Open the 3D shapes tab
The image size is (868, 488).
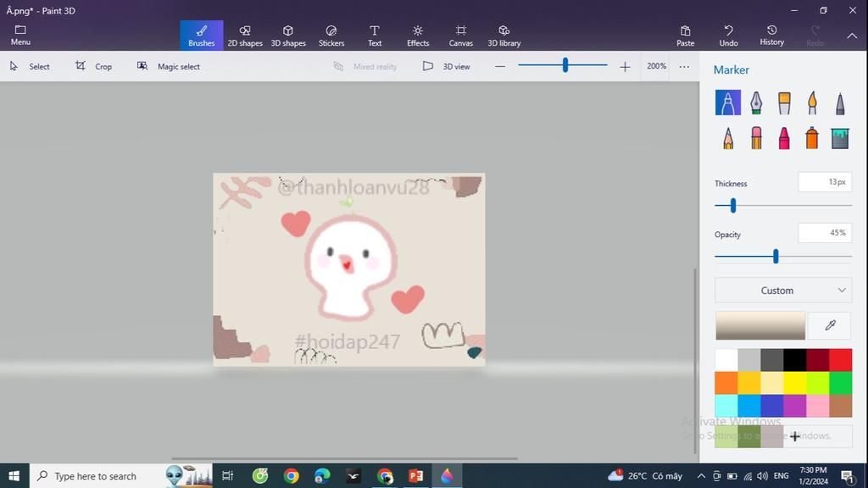click(288, 36)
